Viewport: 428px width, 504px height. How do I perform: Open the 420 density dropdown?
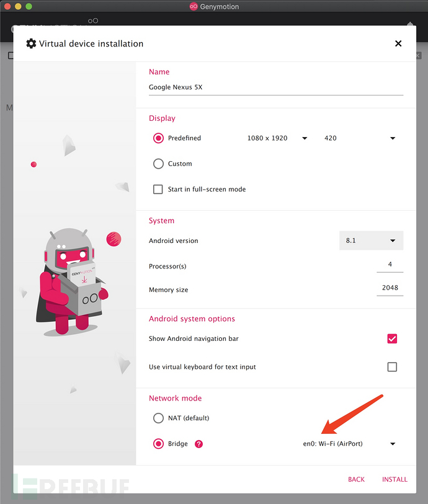360,138
